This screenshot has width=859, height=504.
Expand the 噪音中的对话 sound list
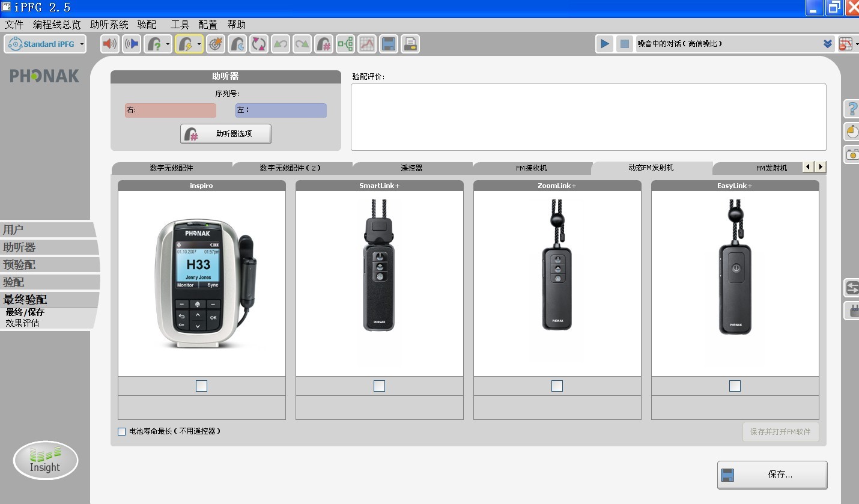tap(827, 44)
